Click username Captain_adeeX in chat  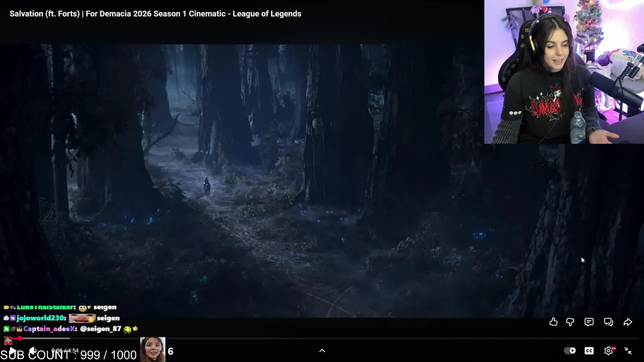pyautogui.click(x=50, y=329)
